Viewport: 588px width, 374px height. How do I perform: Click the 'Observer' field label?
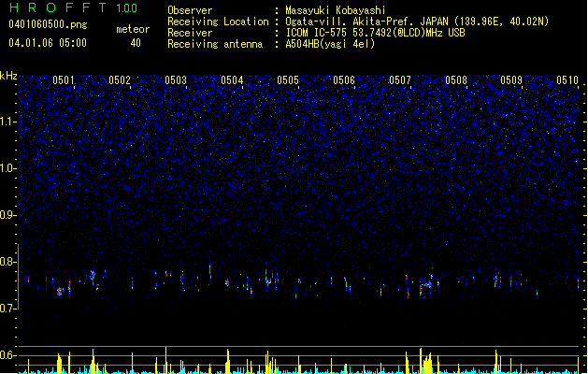(190, 10)
